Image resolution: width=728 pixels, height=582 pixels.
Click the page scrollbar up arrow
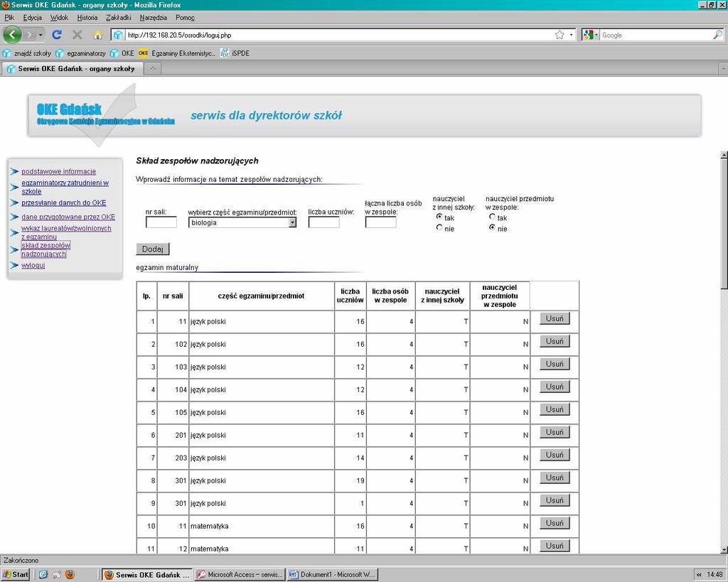724,154
